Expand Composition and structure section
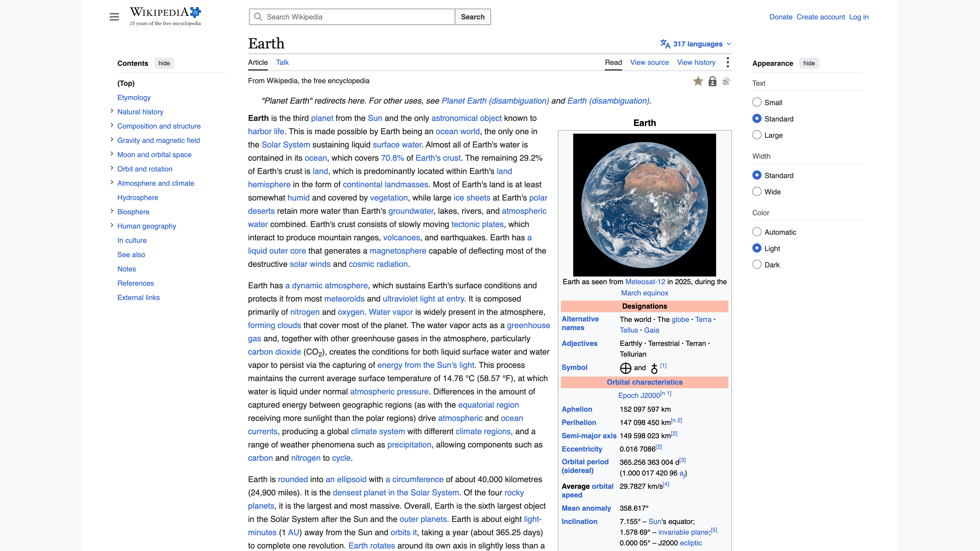 pos(112,126)
